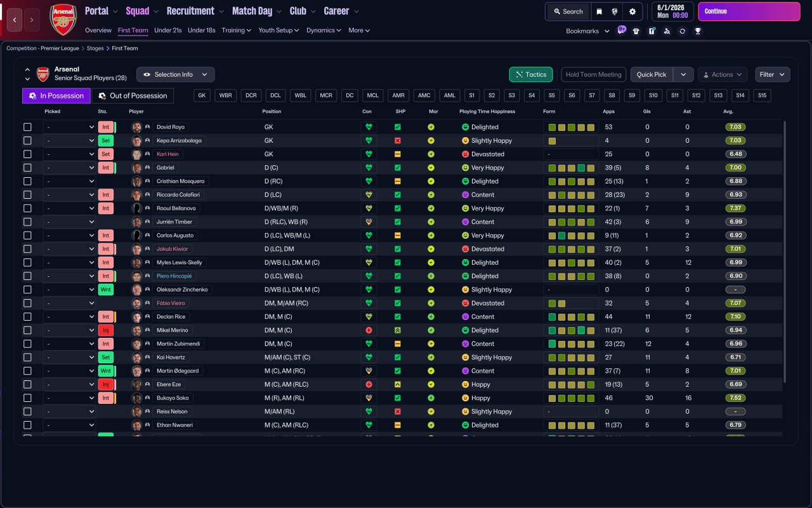Expand the Training submenu

click(237, 30)
